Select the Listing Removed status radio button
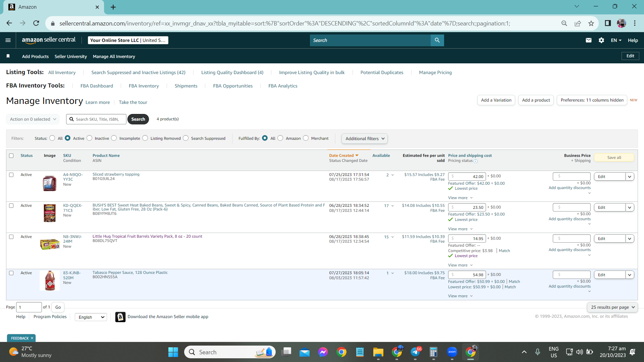 pyautogui.click(x=145, y=138)
